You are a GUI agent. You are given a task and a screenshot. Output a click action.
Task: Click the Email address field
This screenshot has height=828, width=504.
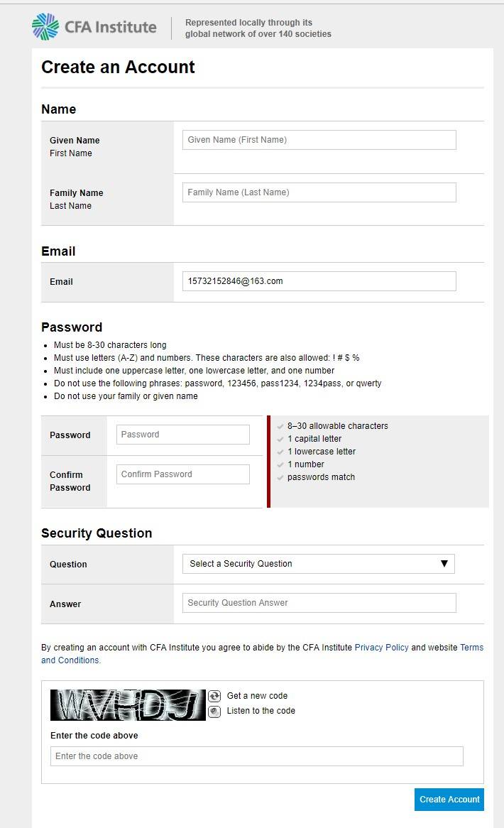(319, 281)
